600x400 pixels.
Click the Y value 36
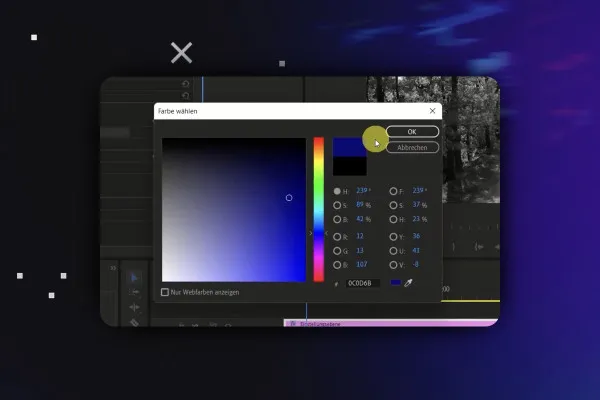(416, 236)
